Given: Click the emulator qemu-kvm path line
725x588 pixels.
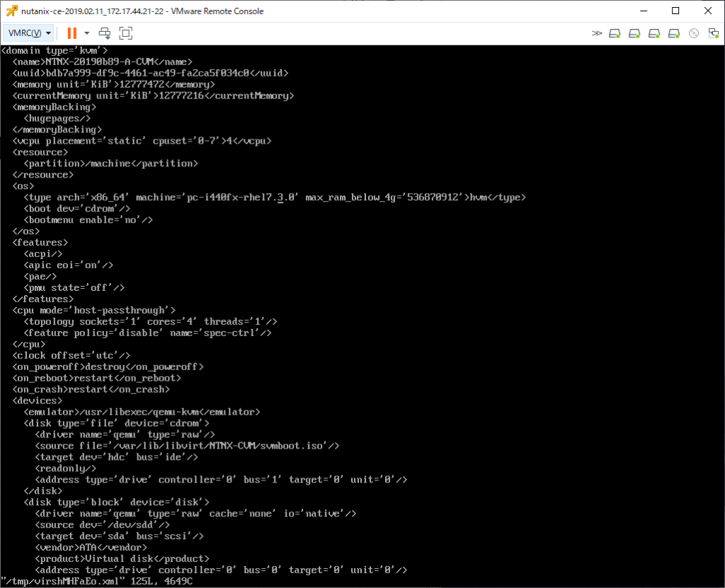Looking at the screenshot, I should point(142,412).
